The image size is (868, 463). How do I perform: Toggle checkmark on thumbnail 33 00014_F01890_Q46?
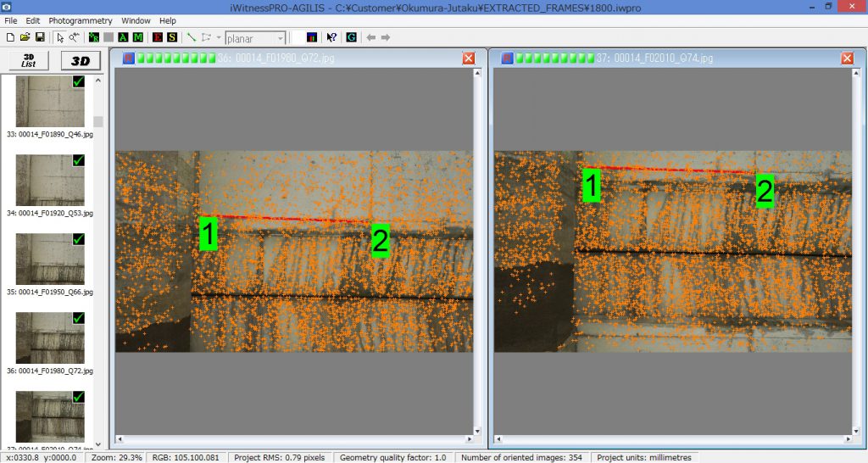[79, 81]
